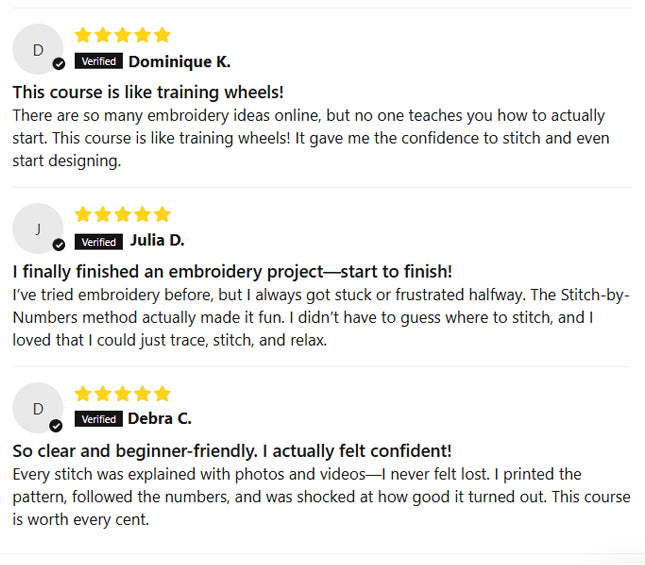Click the Verified badge beside Debra C.
Screen dimensions: 645x565
tap(98, 420)
